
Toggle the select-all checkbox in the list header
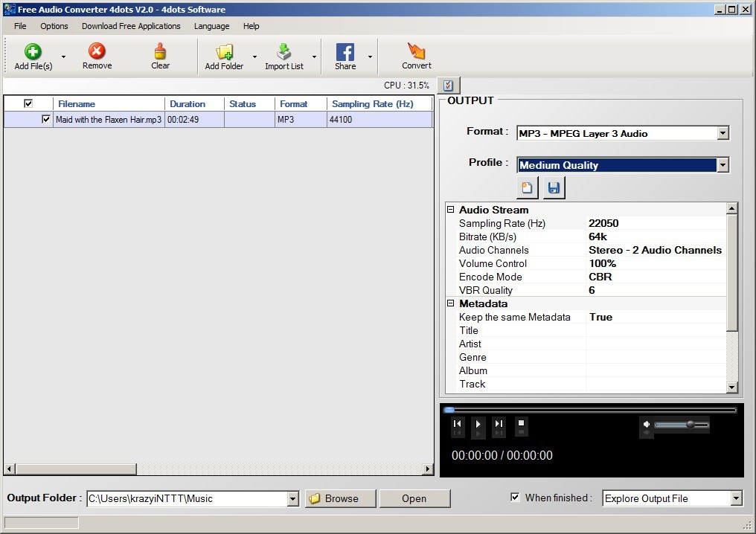[29, 103]
